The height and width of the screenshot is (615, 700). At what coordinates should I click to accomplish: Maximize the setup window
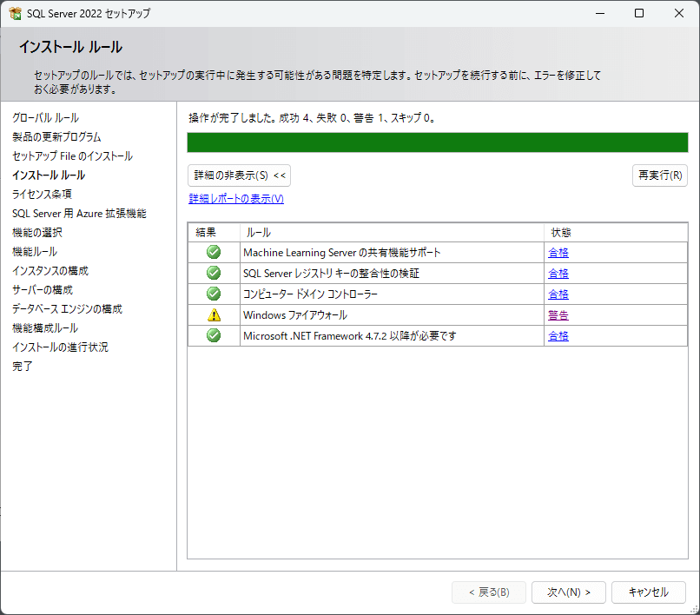point(639,13)
